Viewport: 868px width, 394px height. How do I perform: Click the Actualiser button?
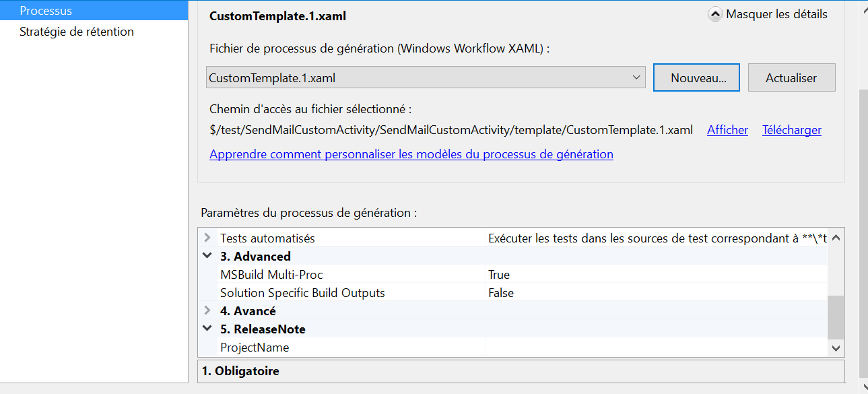pos(791,78)
